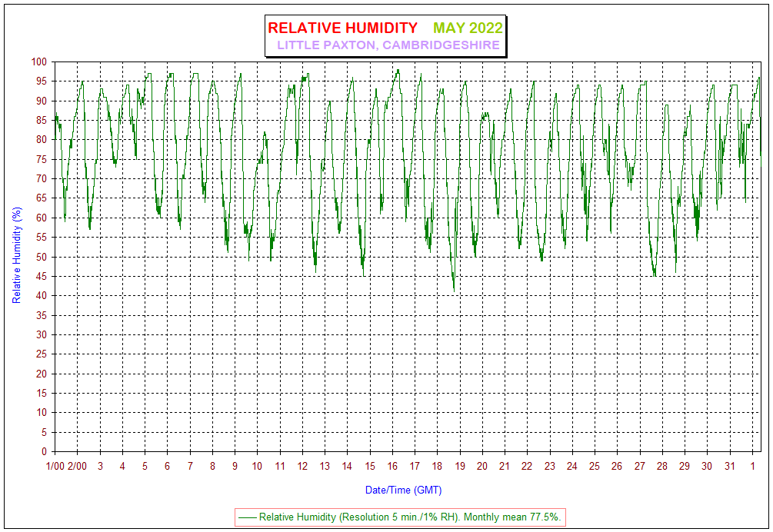This screenshot has width=773, height=532.
Task: Click the x-axis label '1/00'
Action: [x=55, y=466]
